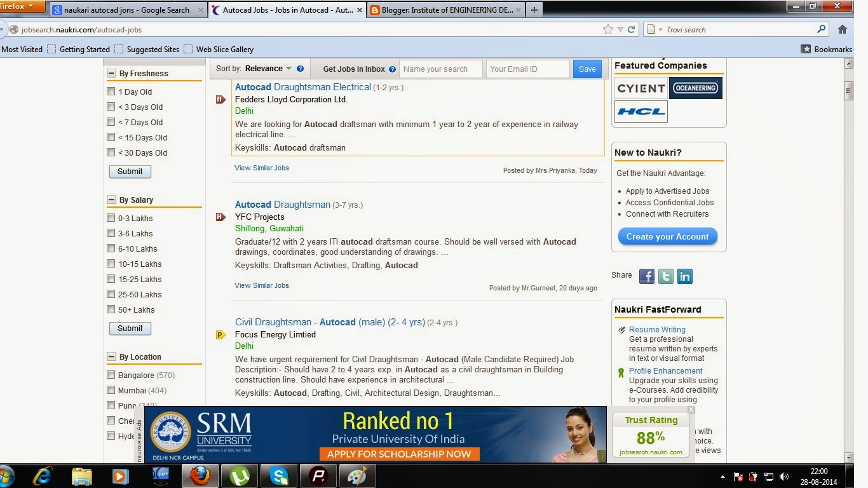Open Skype from the taskbar
This screenshot has width=868, height=488.
[278, 476]
